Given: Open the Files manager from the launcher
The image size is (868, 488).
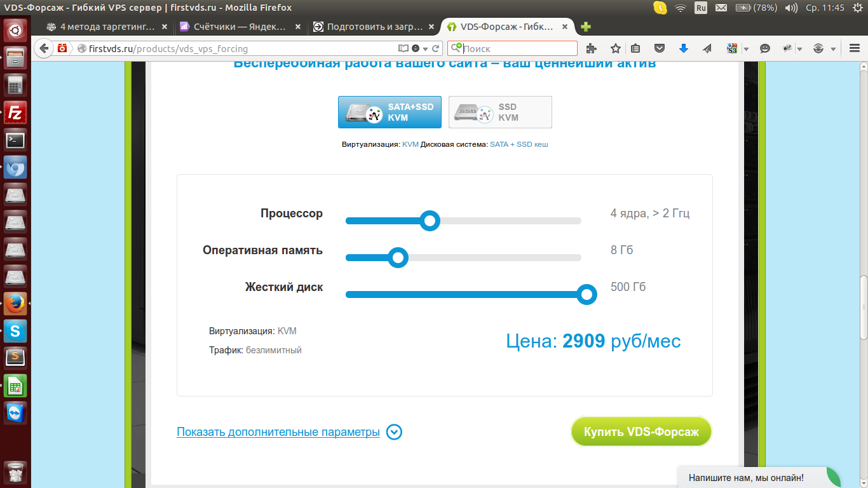Looking at the screenshot, I should (15, 57).
